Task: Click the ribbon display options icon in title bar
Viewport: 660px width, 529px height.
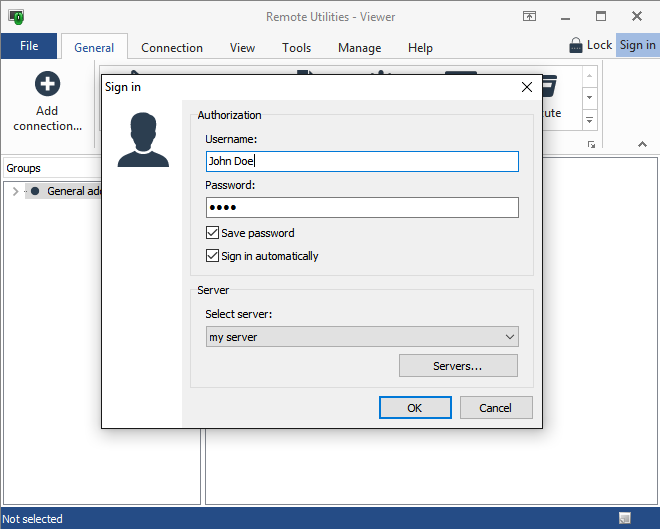Action: click(530, 16)
